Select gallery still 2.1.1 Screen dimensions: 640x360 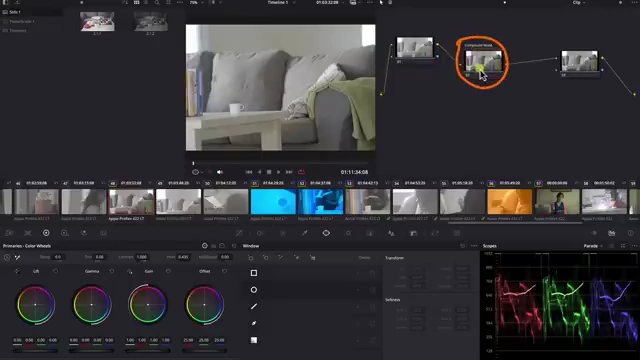tap(97, 21)
